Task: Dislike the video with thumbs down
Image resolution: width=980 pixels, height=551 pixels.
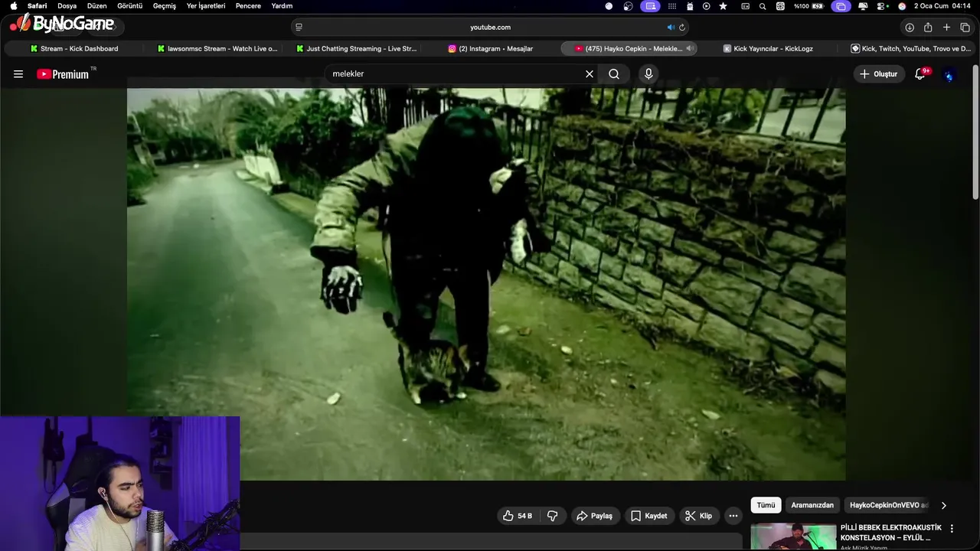Action: 552,516
